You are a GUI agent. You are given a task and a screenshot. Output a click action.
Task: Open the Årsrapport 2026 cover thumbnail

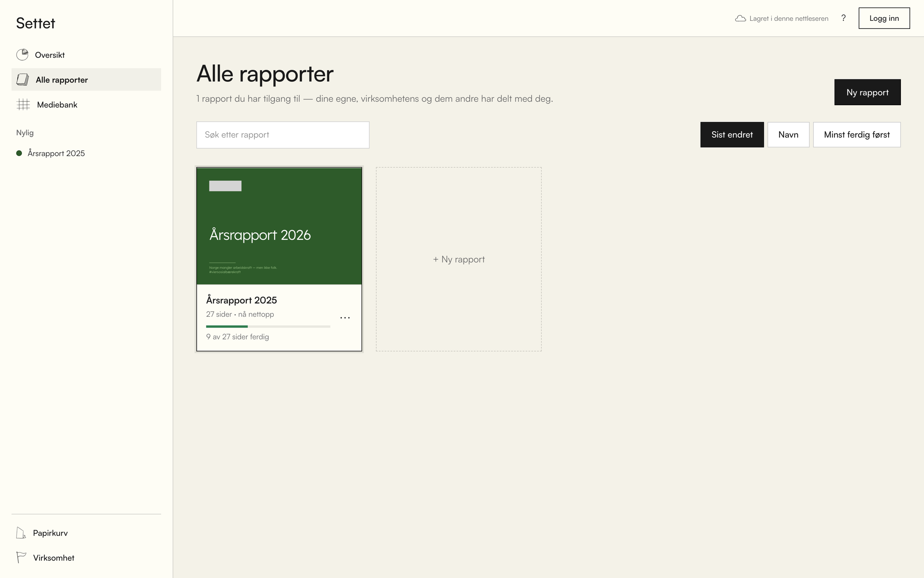[x=279, y=226]
